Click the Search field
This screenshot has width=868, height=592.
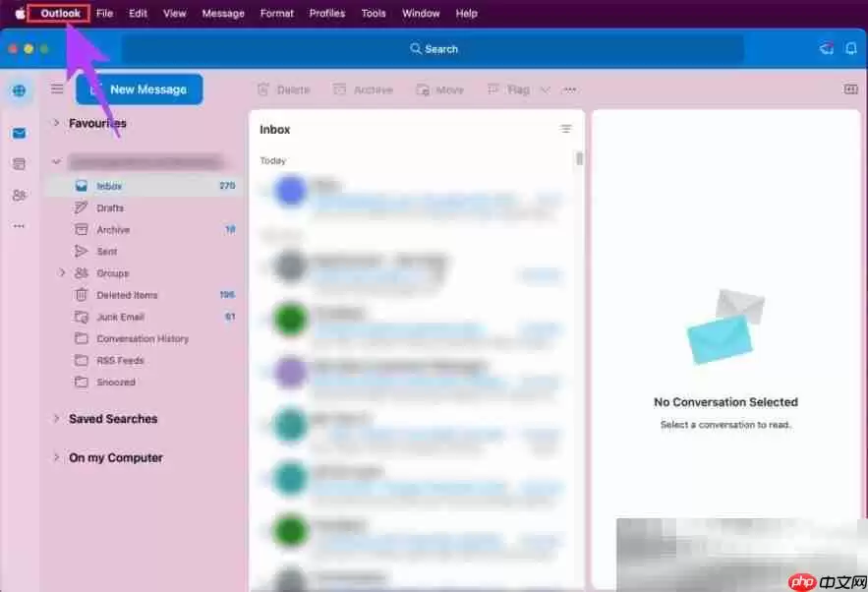433,49
